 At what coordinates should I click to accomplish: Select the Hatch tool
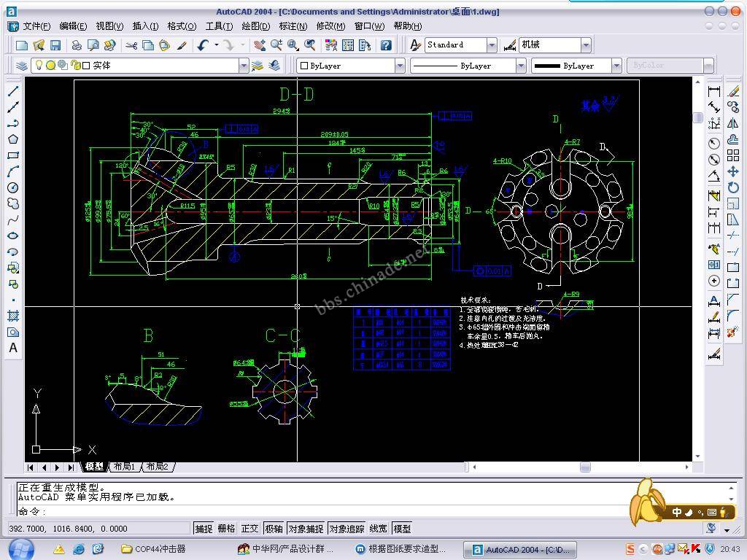tap(13, 316)
